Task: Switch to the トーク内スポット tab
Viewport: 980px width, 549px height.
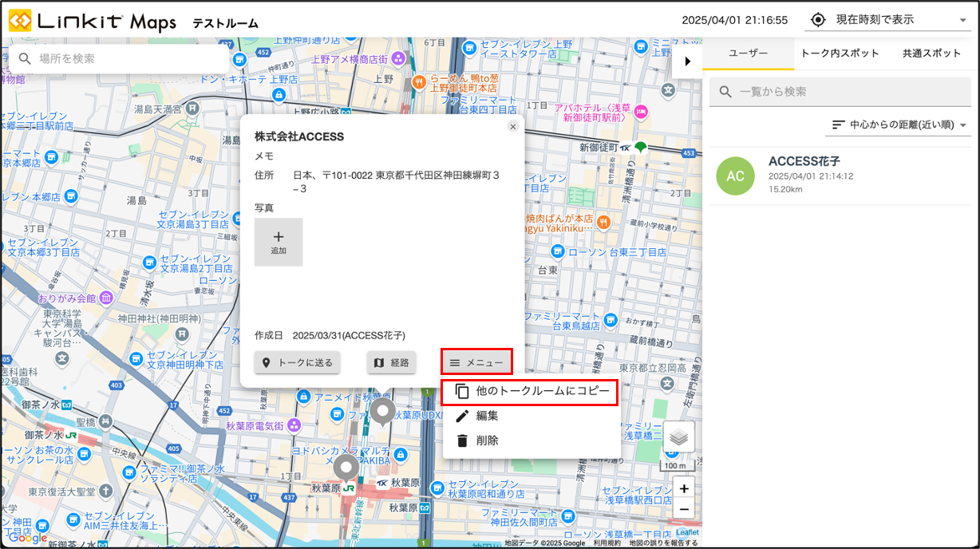Action: tap(840, 53)
